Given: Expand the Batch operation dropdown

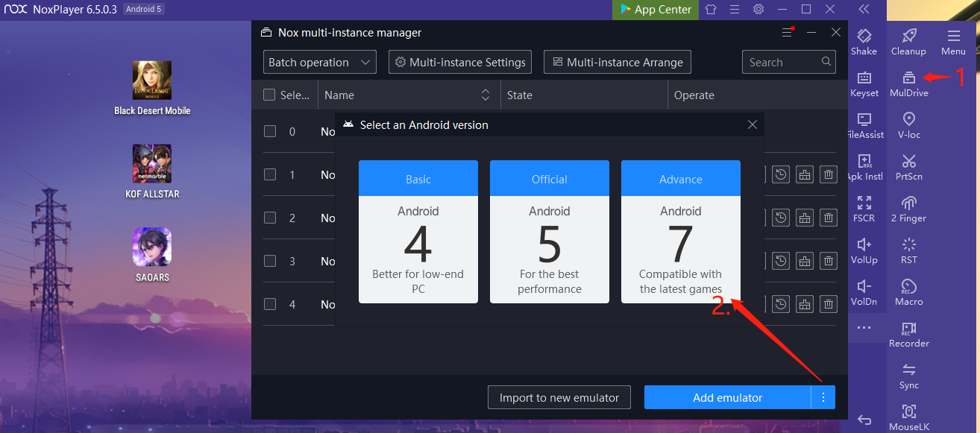Looking at the screenshot, I should click(319, 63).
